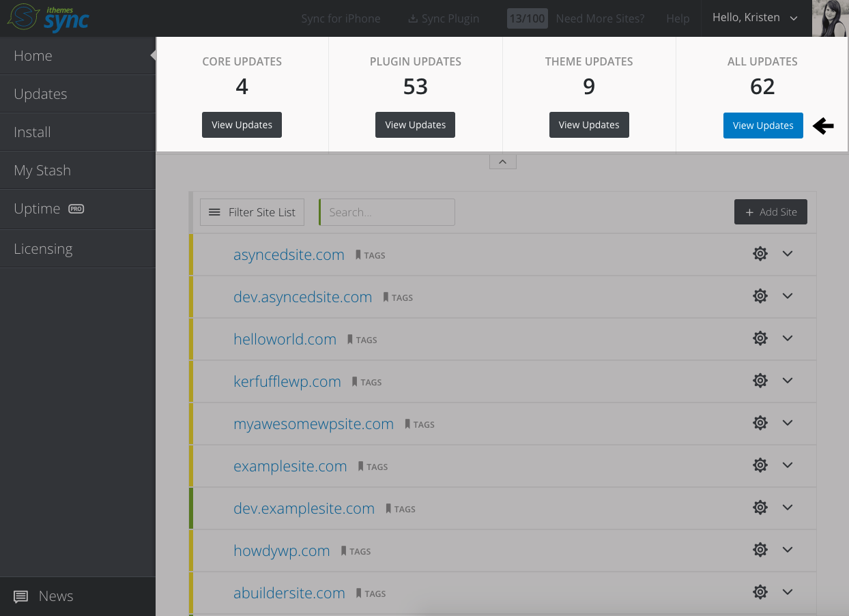Screen dimensions: 849x616
Task: Open My Stash in the sidebar
Action: tap(78, 171)
